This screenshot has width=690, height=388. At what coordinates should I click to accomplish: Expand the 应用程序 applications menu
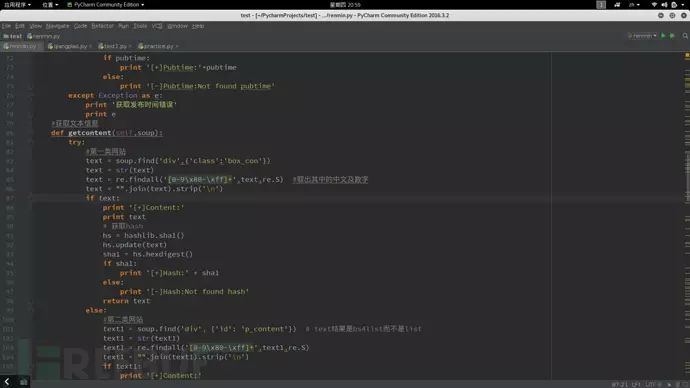17,4
